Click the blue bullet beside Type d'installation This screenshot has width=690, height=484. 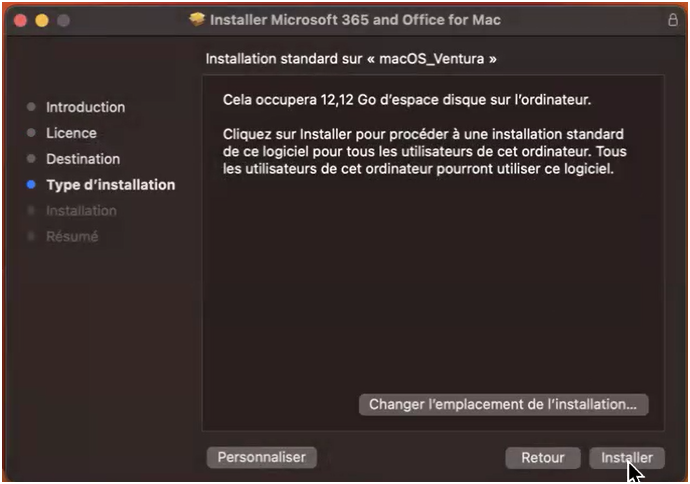[32, 185]
